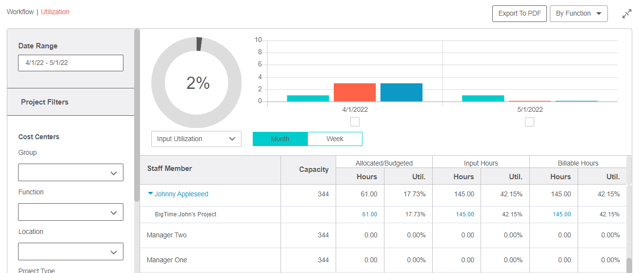Switch the chart to Week view
644x273 pixels.
(335, 139)
